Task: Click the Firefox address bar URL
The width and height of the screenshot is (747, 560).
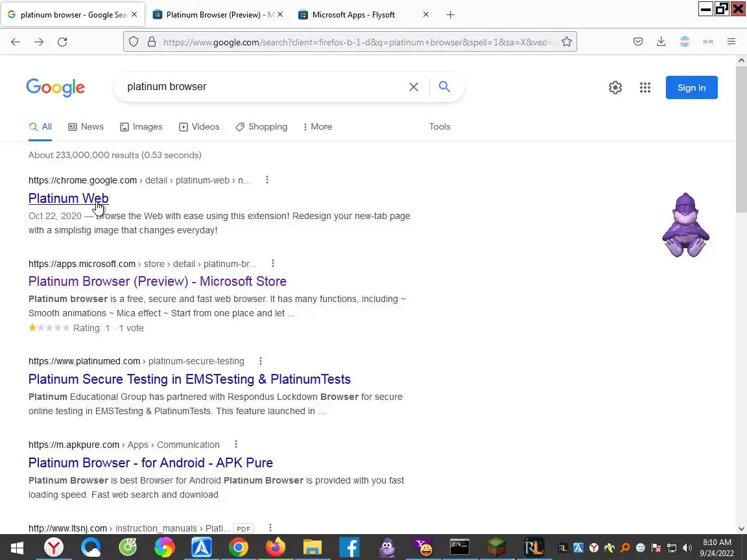Action: click(x=357, y=42)
